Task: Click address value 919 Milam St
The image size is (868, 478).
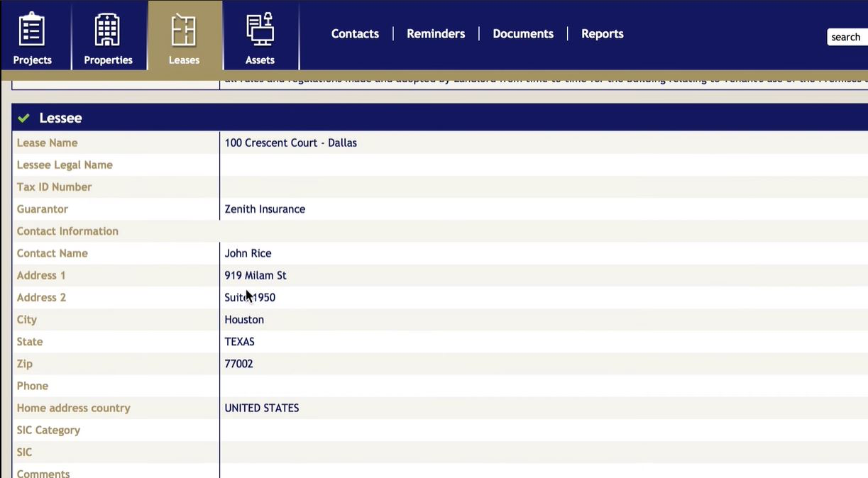Action: tap(256, 275)
